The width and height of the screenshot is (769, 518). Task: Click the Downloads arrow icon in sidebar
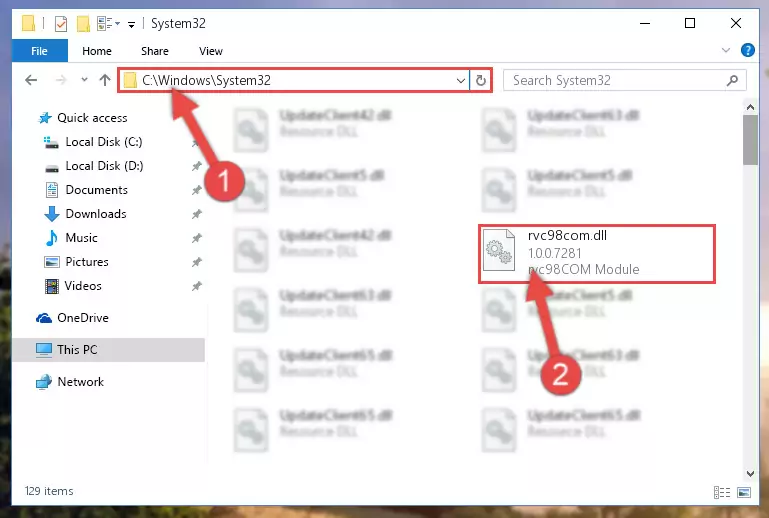click(51, 214)
